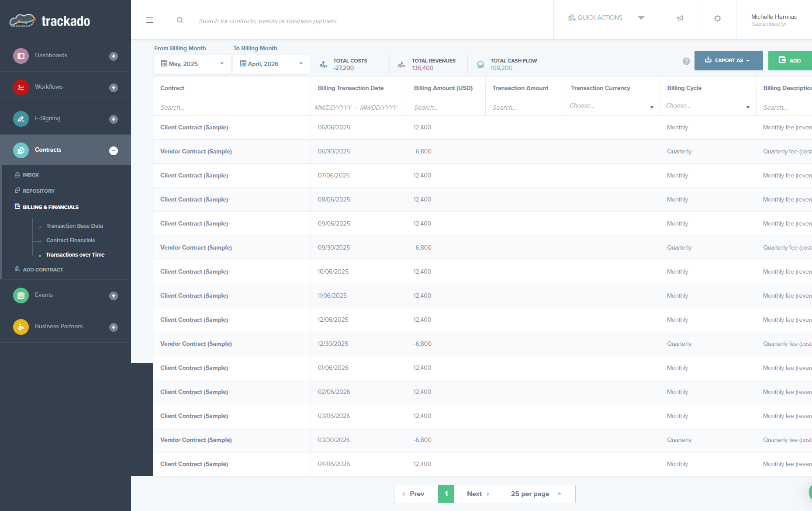Click the E-Signing pen icon
Screen dimensions: 812x511
pos(21,119)
